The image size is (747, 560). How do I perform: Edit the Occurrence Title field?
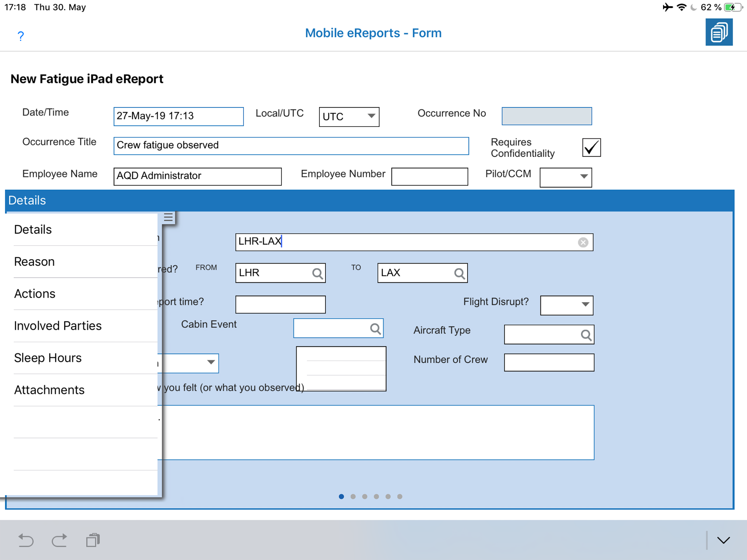[x=291, y=146]
